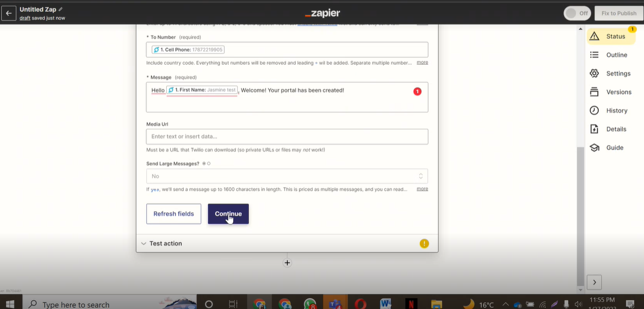Screen dimensions: 644x309
Task: Select the Outline menu label
Action: [x=617, y=55]
